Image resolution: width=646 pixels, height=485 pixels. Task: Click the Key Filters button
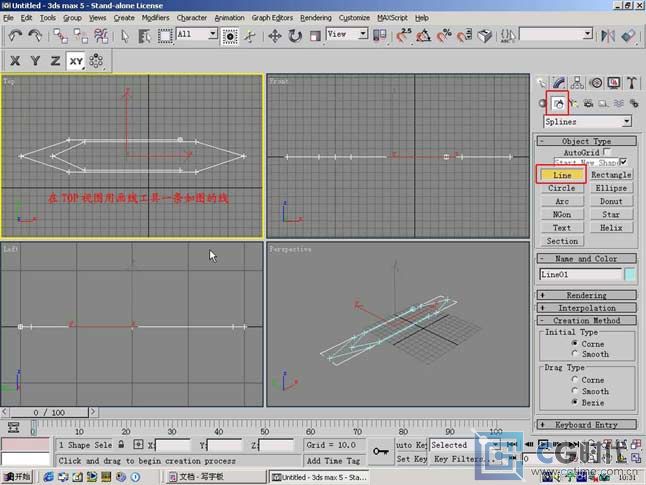point(463,459)
